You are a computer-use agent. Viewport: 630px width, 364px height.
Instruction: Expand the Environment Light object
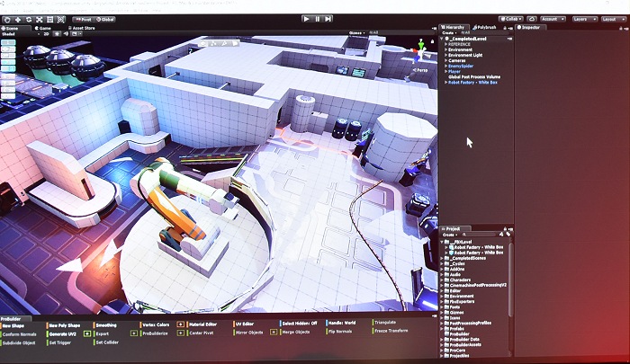click(446, 55)
